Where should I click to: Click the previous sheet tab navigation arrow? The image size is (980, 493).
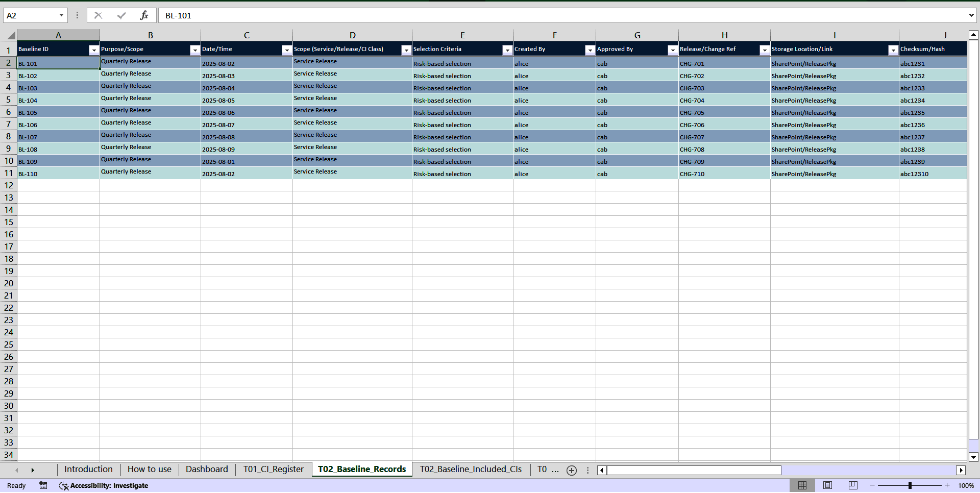17,470
